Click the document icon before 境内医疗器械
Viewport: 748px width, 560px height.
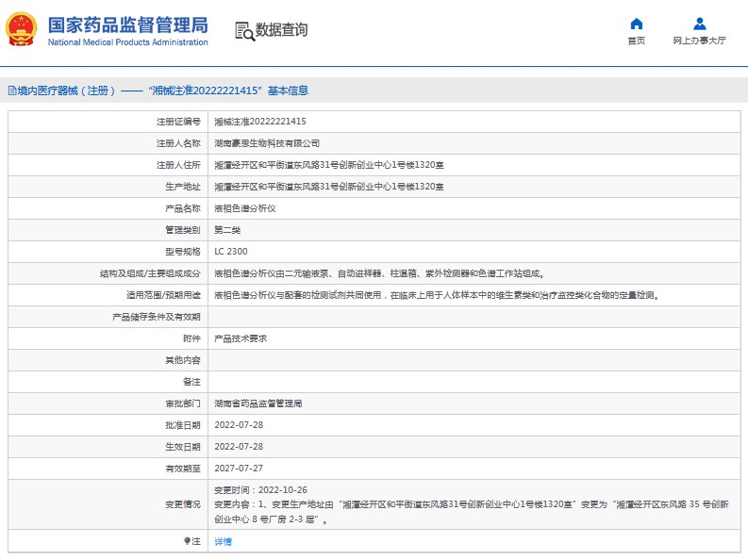pyautogui.click(x=12, y=91)
